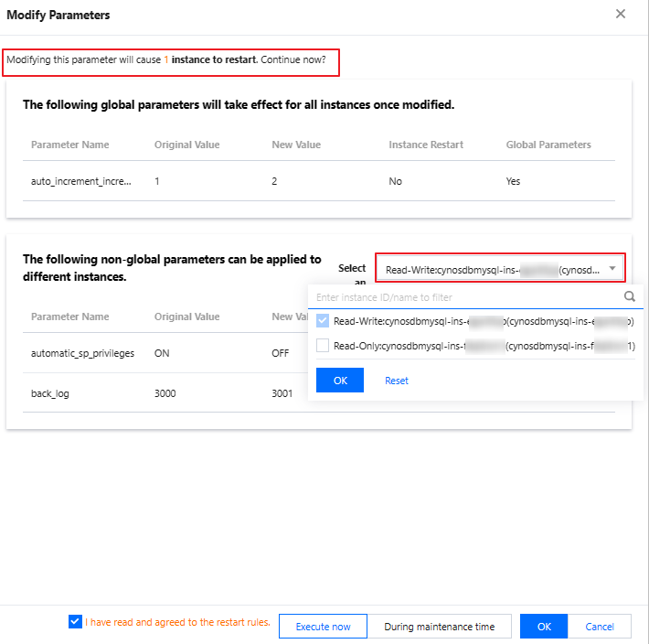
Task: Toggle the Read-Write instance checkbox
Action: (322, 321)
